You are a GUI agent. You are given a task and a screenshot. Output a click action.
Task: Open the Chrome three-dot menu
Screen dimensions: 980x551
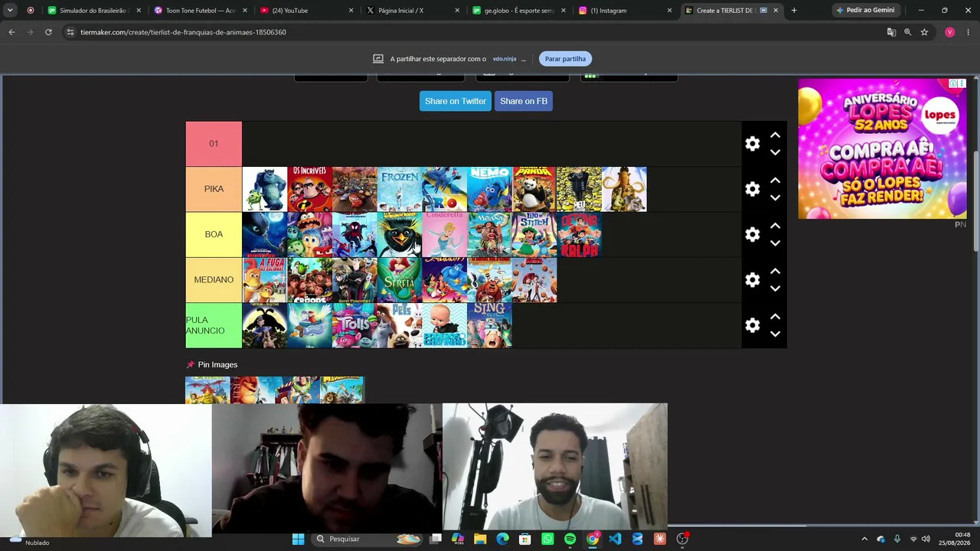(969, 32)
